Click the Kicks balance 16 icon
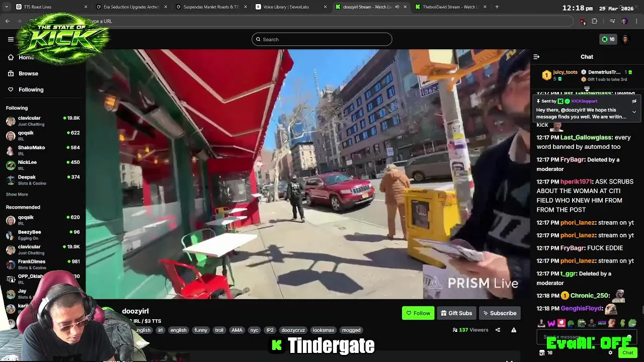Viewport: 644px width, 362px height. [x=608, y=39]
